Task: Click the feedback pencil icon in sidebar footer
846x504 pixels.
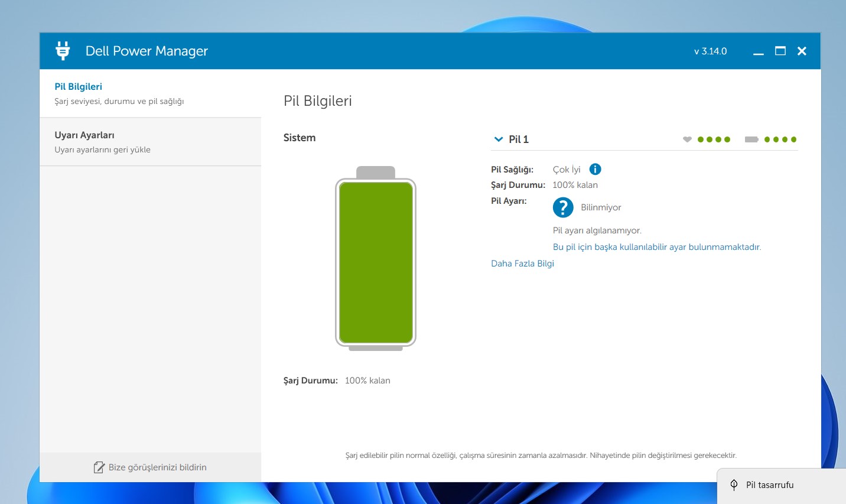Action: (x=99, y=467)
